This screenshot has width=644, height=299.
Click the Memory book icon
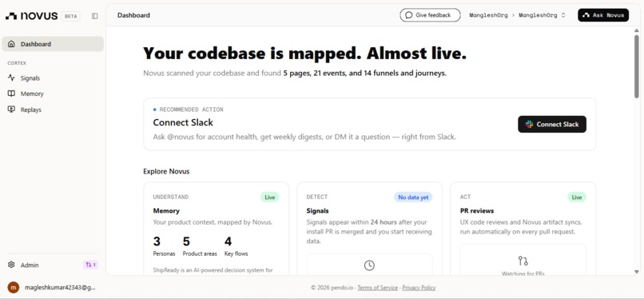[11, 94]
